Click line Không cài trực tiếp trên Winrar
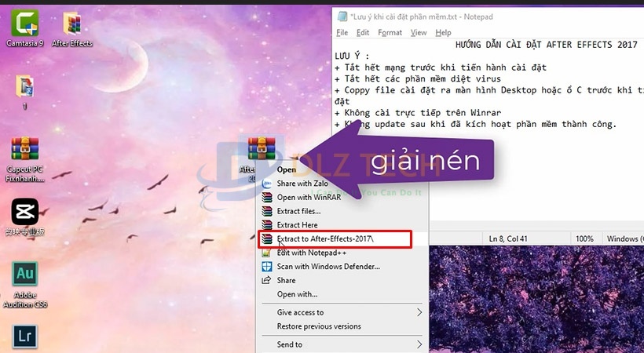The width and height of the screenshot is (644, 353). tap(418, 113)
